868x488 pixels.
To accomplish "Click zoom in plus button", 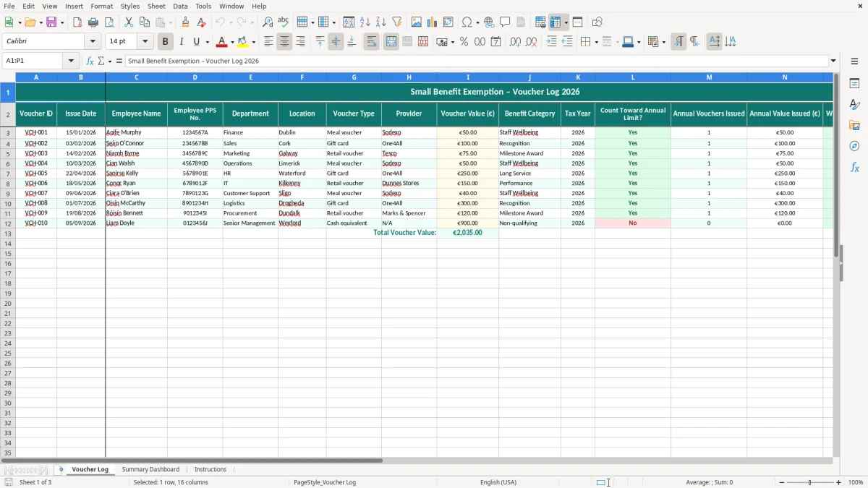I will click(x=839, y=482).
